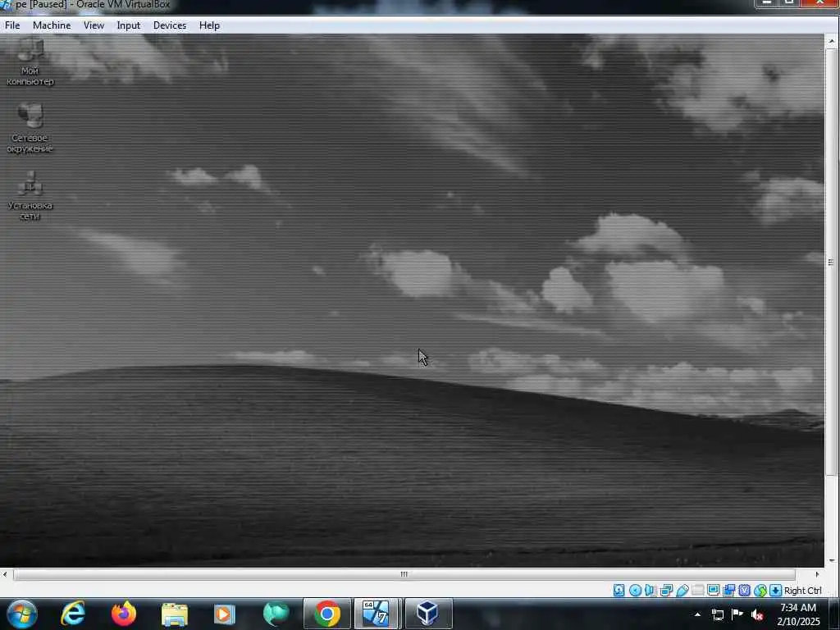Click the 64-bit Windows 7 VM taskbar button
Viewport: 840px width, 630px height.
point(377,614)
